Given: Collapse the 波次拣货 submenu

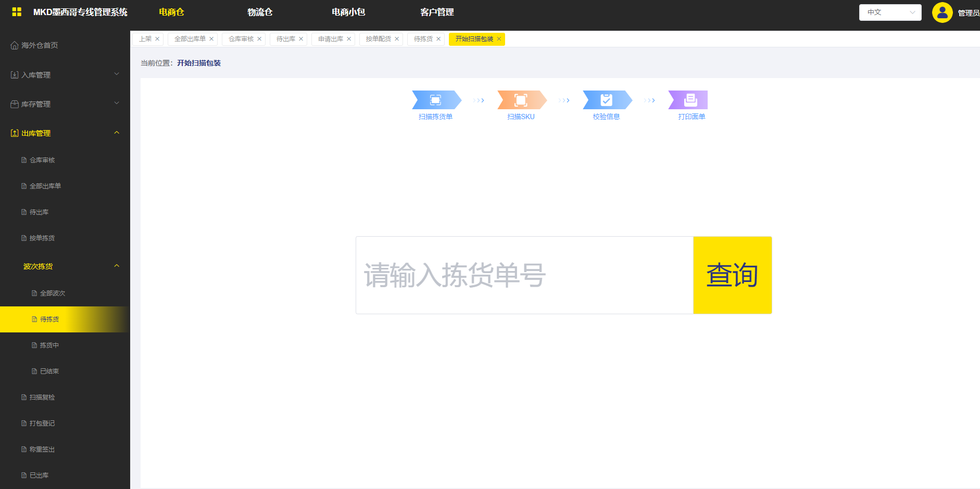Looking at the screenshot, I should click(x=117, y=266).
